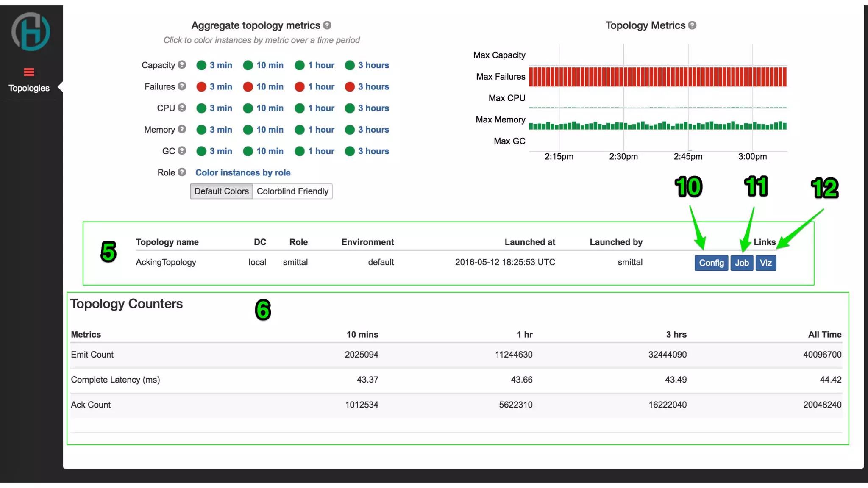
Task: Open the Viz link button
Action: pos(765,263)
